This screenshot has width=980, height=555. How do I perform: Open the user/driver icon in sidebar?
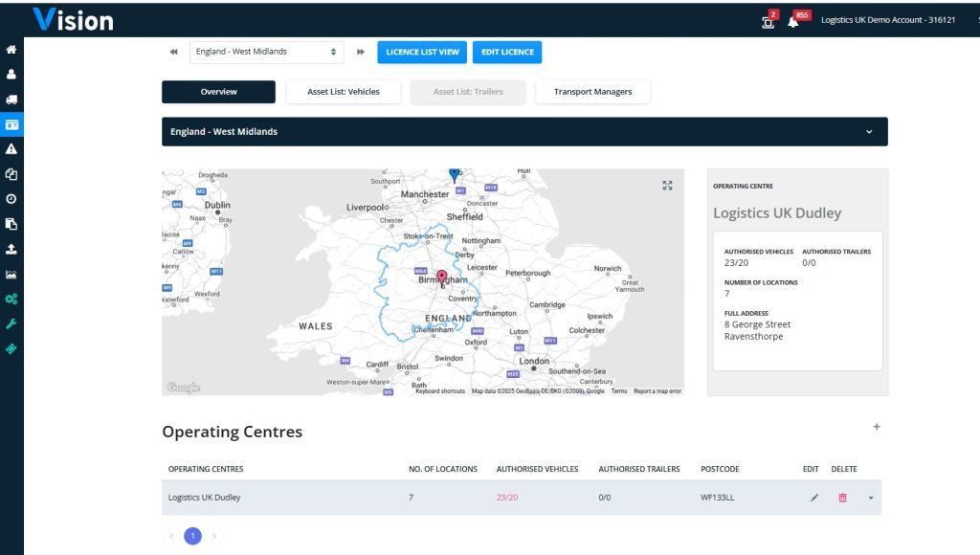[11, 75]
